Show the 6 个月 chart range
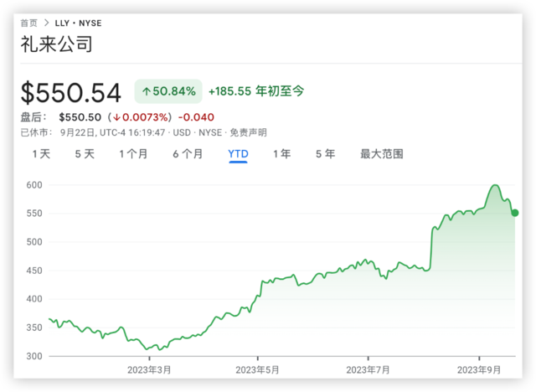This screenshot has width=536, height=392. [x=188, y=154]
